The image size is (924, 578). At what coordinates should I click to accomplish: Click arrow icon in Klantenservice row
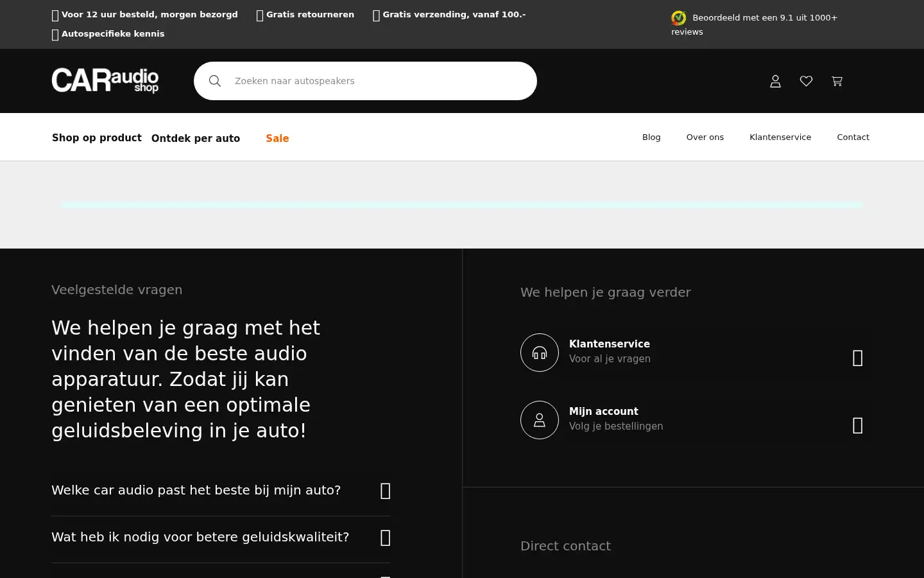(858, 358)
